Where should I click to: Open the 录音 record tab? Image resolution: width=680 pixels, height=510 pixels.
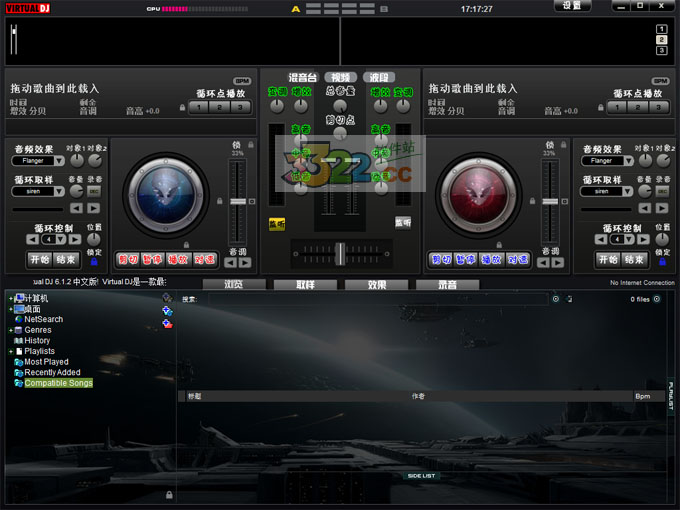447,284
